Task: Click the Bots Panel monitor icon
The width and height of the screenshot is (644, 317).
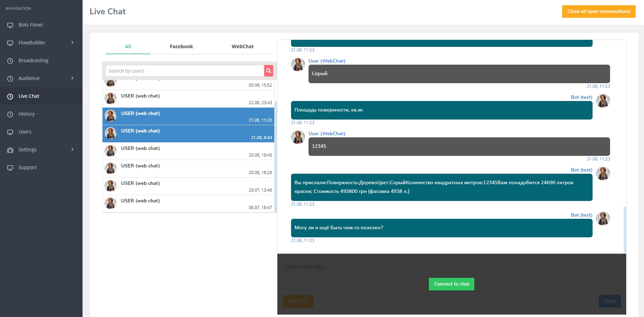Action: 10,25
